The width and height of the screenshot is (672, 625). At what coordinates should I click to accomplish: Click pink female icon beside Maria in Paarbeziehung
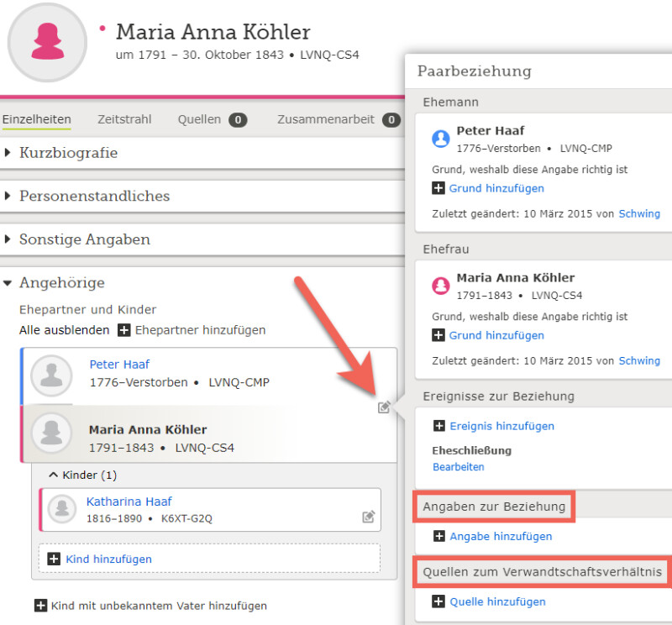pos(440,286)
